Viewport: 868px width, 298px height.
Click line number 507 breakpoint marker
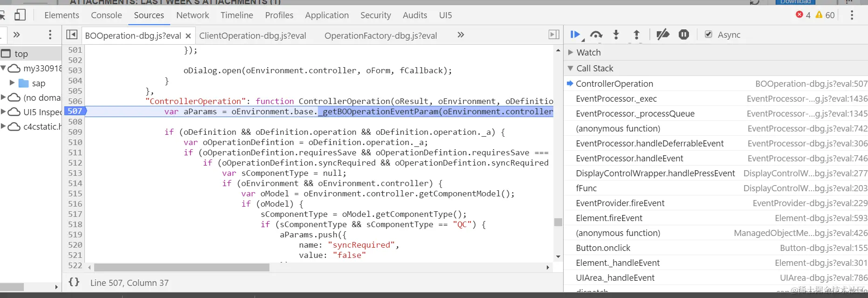(x=75, y=111)
